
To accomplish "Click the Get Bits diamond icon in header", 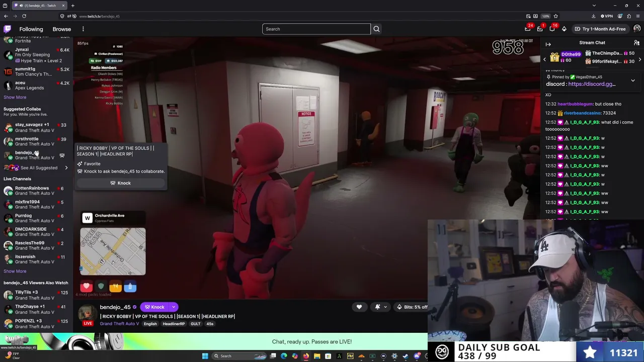I will (x=564, y=29).
